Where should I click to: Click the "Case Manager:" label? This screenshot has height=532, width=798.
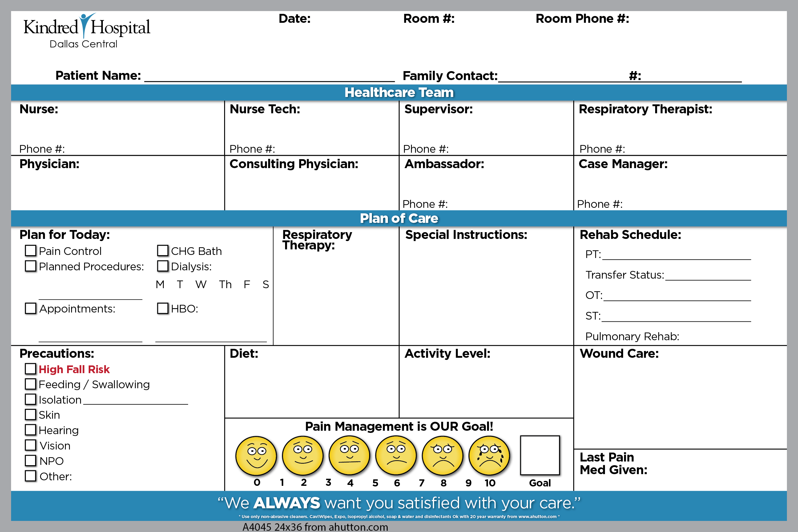pyautogui.click(x=623, y=164)
